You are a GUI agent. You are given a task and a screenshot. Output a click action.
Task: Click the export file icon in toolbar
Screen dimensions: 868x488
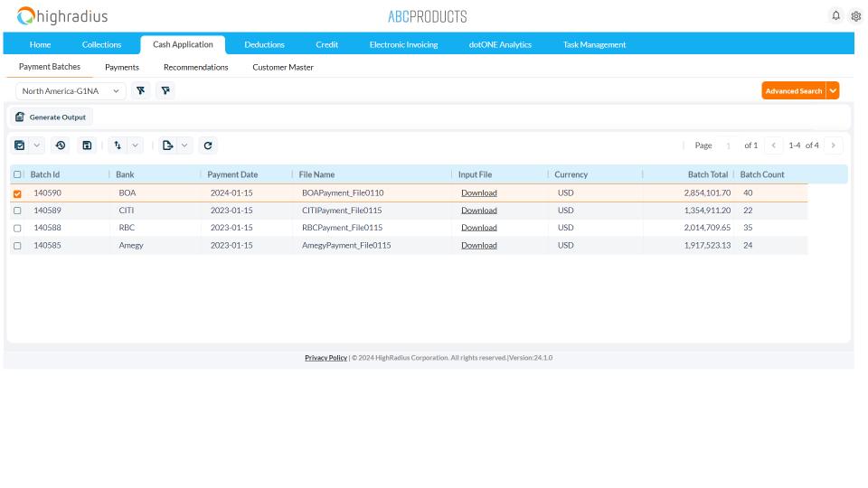click(x=167, y=145)
